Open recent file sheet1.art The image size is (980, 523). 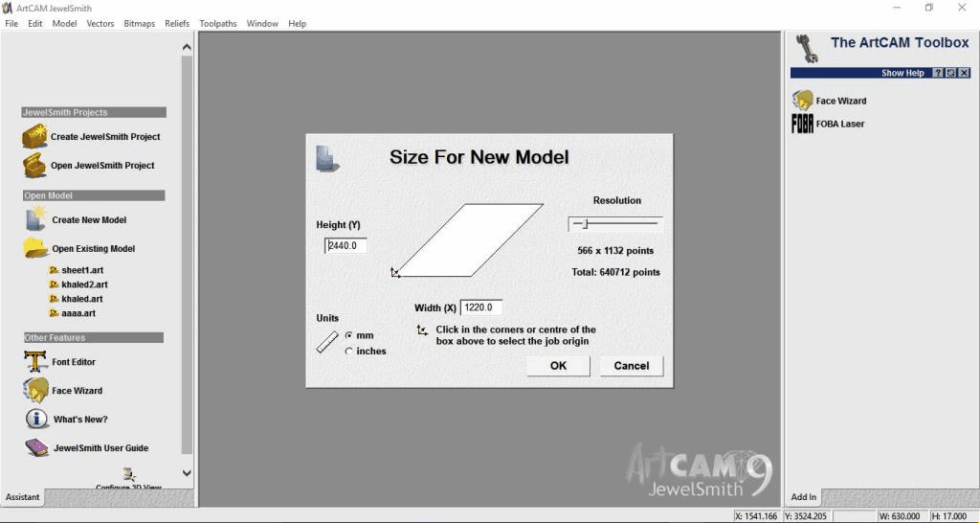[82, 270]
